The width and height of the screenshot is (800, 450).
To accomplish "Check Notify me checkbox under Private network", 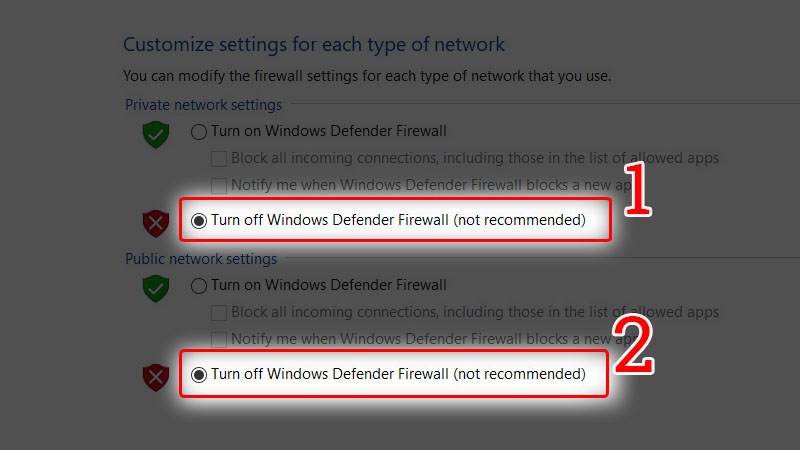I will coord(219,185).
